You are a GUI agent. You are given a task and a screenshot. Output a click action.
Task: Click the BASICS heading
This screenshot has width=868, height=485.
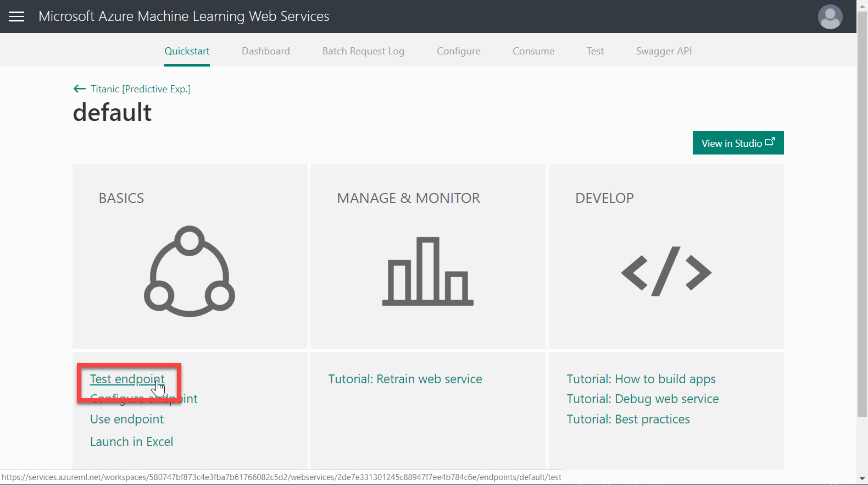coord(121,198)
